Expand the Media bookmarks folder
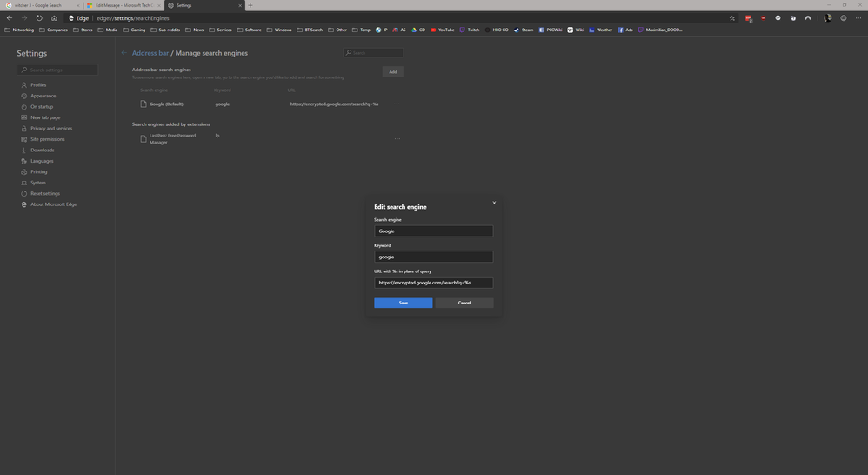 click(x=108, y=30)
